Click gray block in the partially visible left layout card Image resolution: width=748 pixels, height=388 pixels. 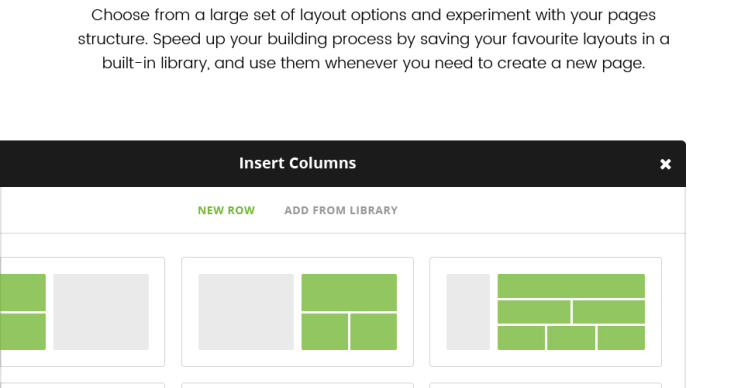[x=101, y=312]
